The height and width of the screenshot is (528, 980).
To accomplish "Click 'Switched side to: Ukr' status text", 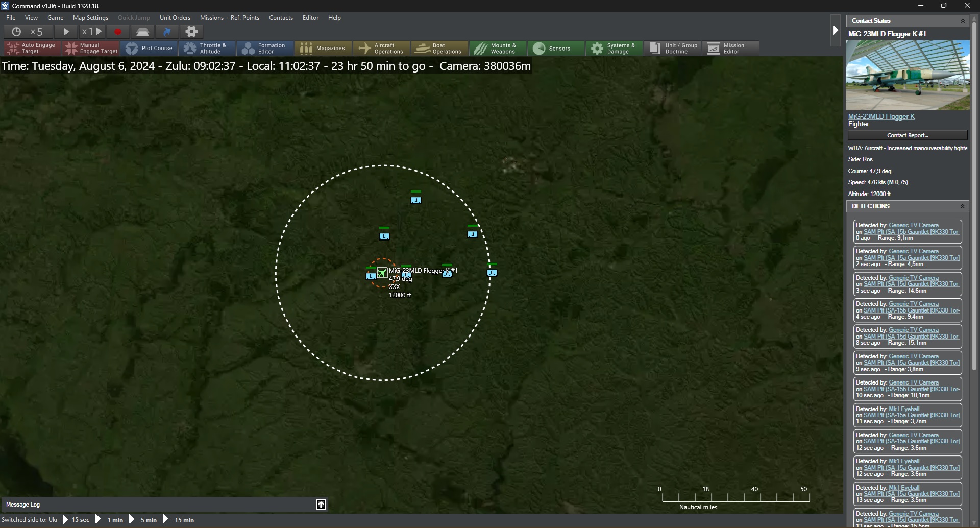I will coord(30,520).
